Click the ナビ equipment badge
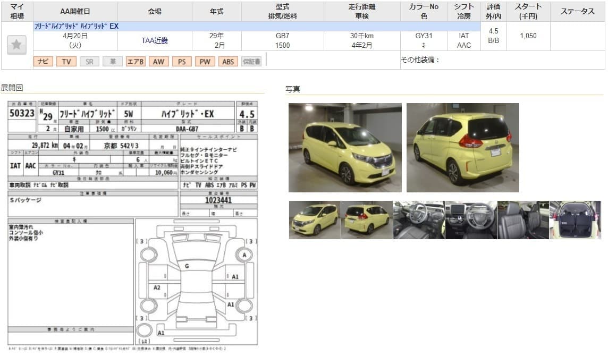This screenshot has width=608, height=364. (x=43, y=62)
